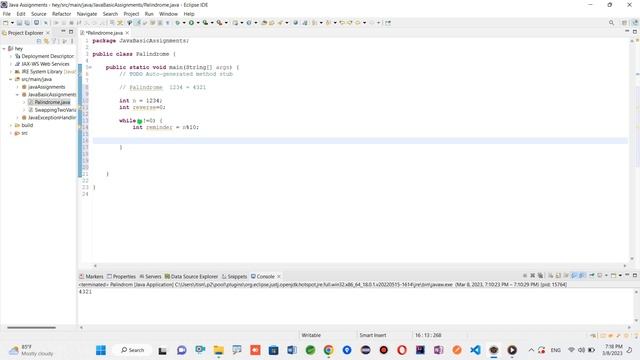Click Remove All Terminated Launches icon
Viewport: 640px width, 360px height.
coord(540,276)
